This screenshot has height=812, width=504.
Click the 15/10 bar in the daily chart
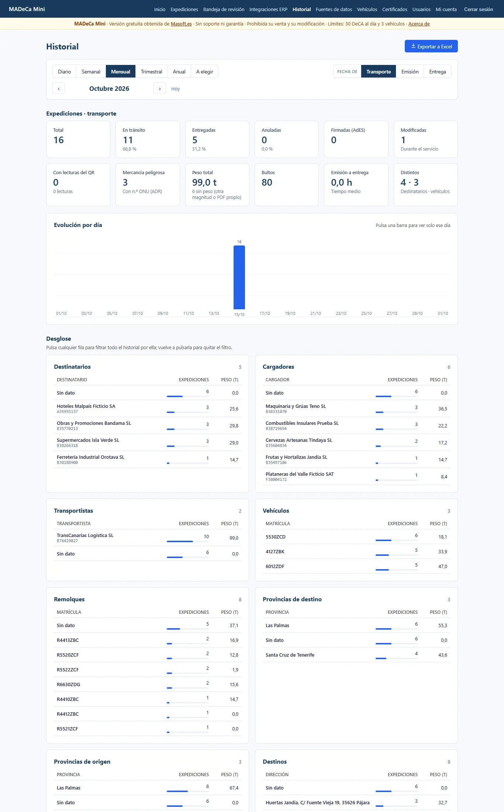(x=239, y=277)
